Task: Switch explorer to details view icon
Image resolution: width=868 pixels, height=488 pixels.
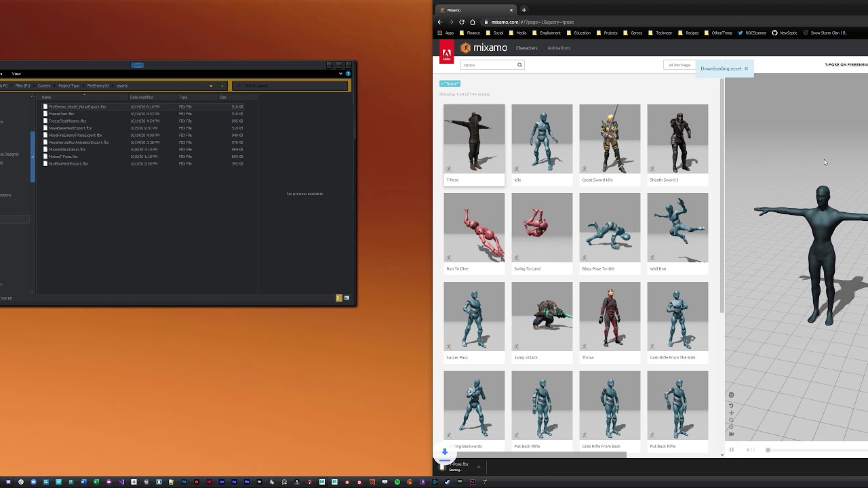Action: point(339,298)
